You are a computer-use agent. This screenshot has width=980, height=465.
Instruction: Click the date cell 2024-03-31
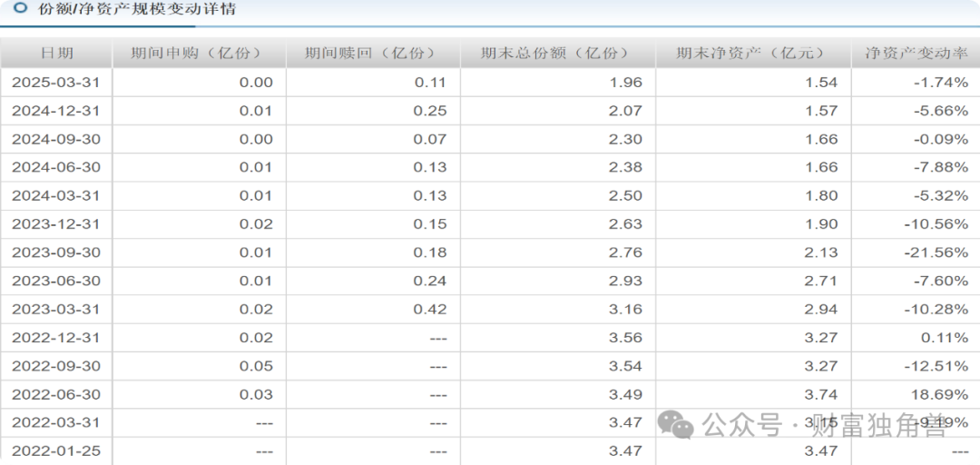coord(56,195)
